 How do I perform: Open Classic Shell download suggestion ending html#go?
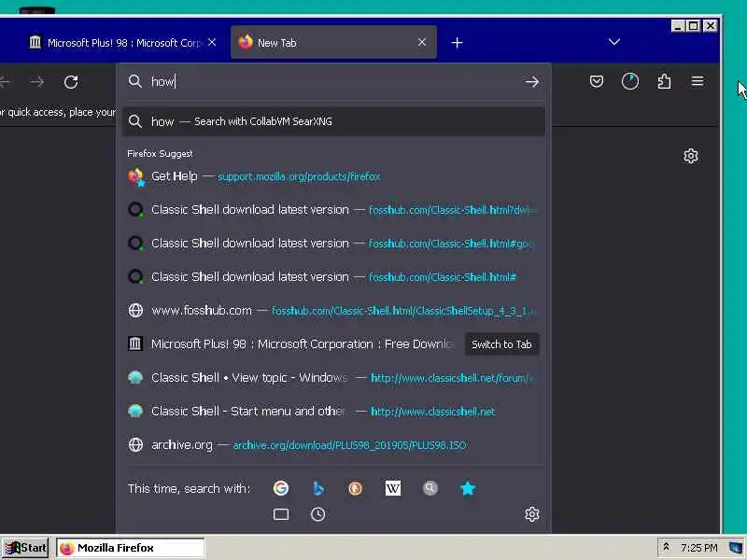click(x=333, y=244)
